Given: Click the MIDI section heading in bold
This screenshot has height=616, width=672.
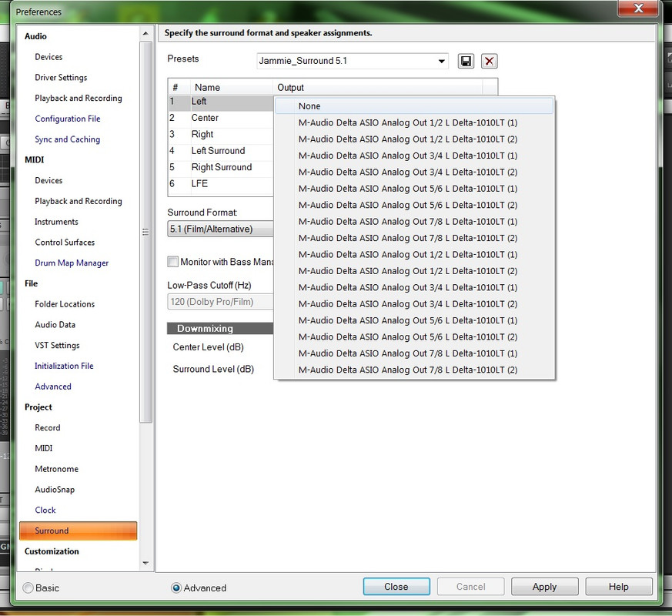Looking at the screenshot, I should click(35, 160).
